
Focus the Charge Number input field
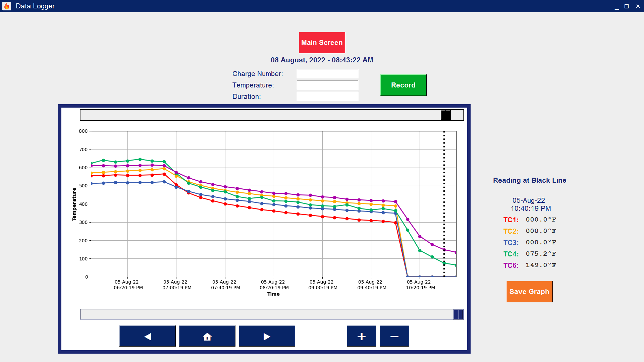[327, 74]
